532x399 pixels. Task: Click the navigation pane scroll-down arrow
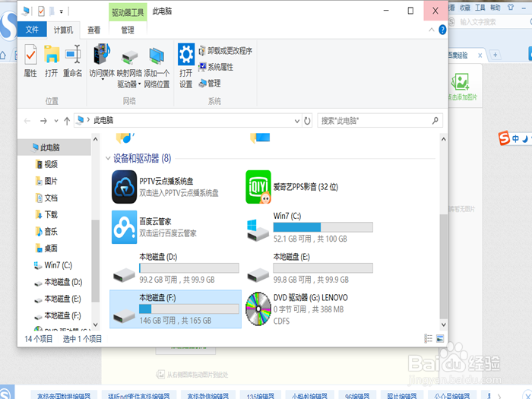95,325
